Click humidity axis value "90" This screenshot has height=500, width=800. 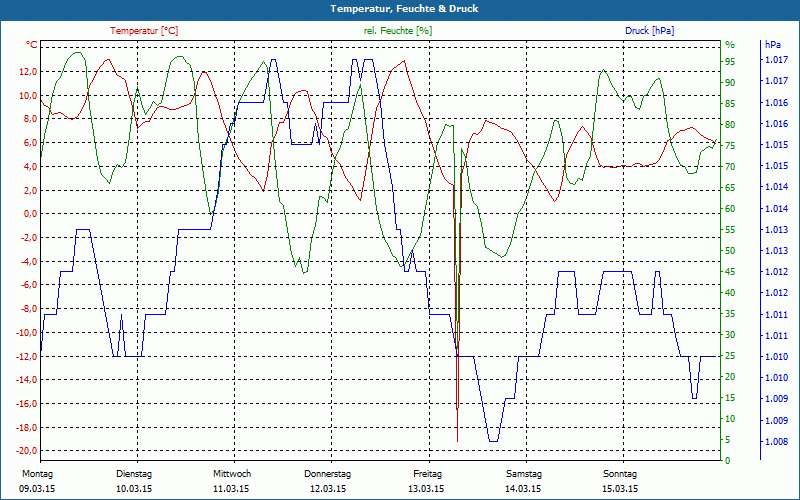coord(730,83)
